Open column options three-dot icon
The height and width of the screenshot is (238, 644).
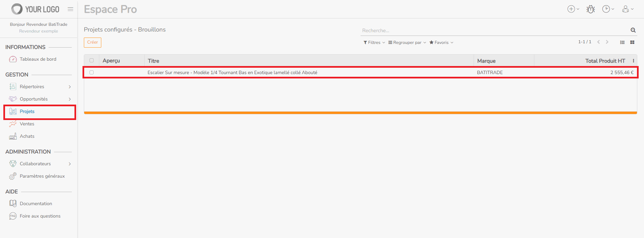[633, 61]
